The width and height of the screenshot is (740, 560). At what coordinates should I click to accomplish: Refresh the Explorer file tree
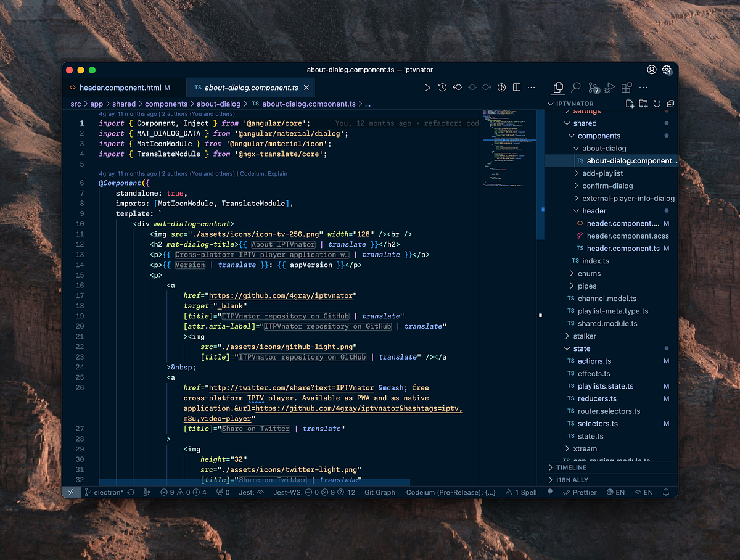click(656, 104)
